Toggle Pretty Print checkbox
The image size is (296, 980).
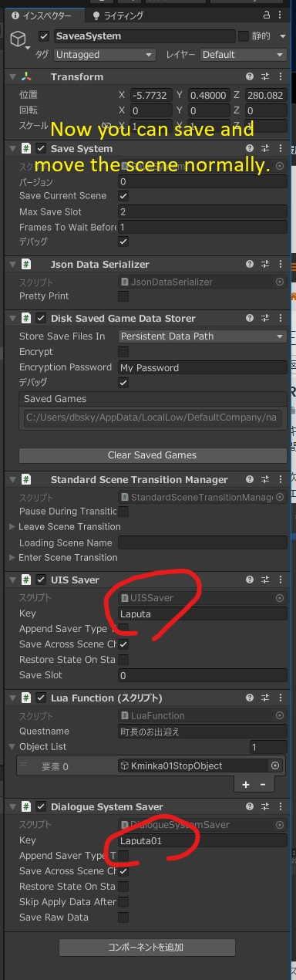point(123,296)
